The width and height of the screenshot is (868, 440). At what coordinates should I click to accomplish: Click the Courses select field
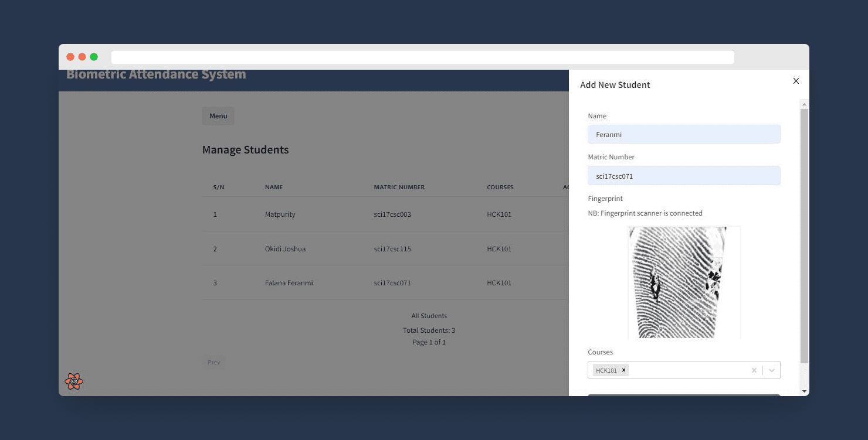(686, 370)
